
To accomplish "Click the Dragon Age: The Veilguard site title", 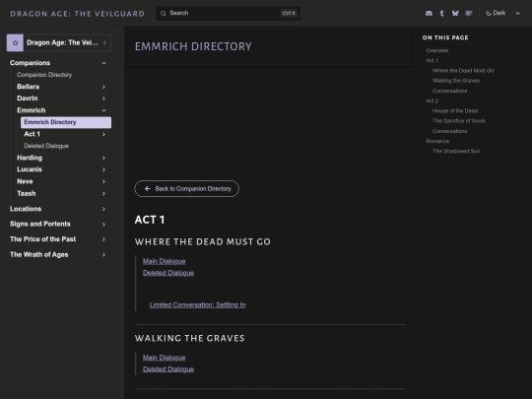I will point(78,14).
